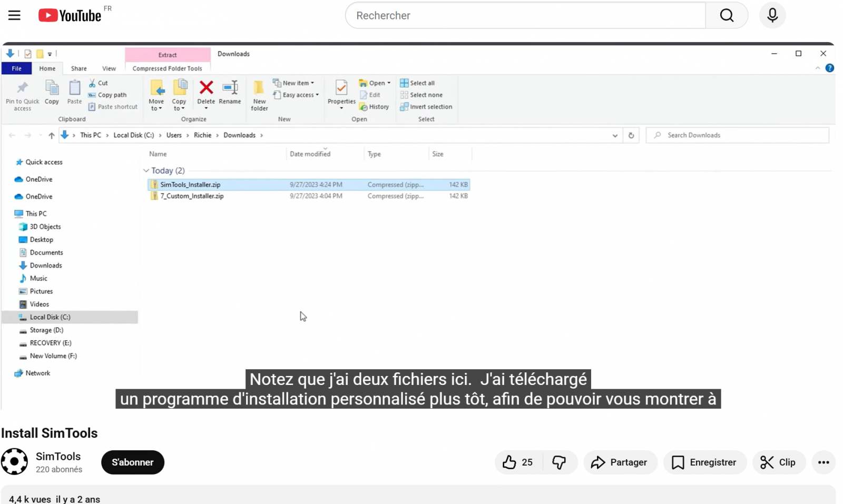Dislike the video with thumbs down

point(559,462)
